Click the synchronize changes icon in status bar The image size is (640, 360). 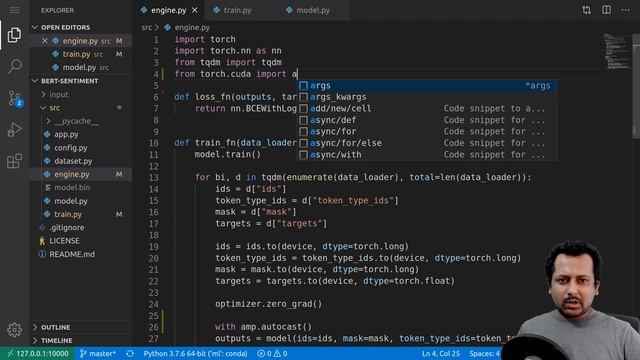130,353
